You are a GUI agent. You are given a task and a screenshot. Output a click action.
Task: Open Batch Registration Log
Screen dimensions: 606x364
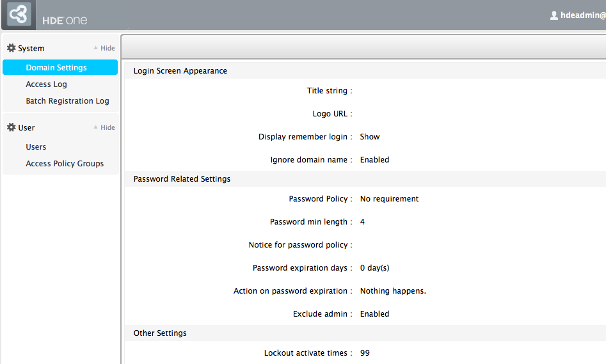(x=67, y=101)
